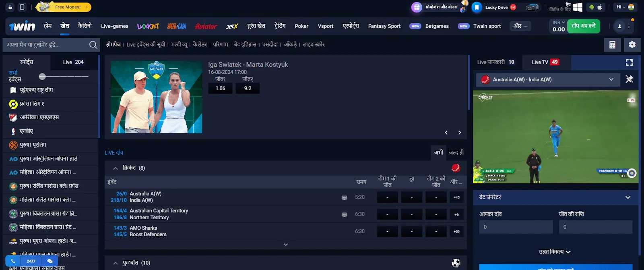Select एनबीए in sidebar

tap(51, 131)
